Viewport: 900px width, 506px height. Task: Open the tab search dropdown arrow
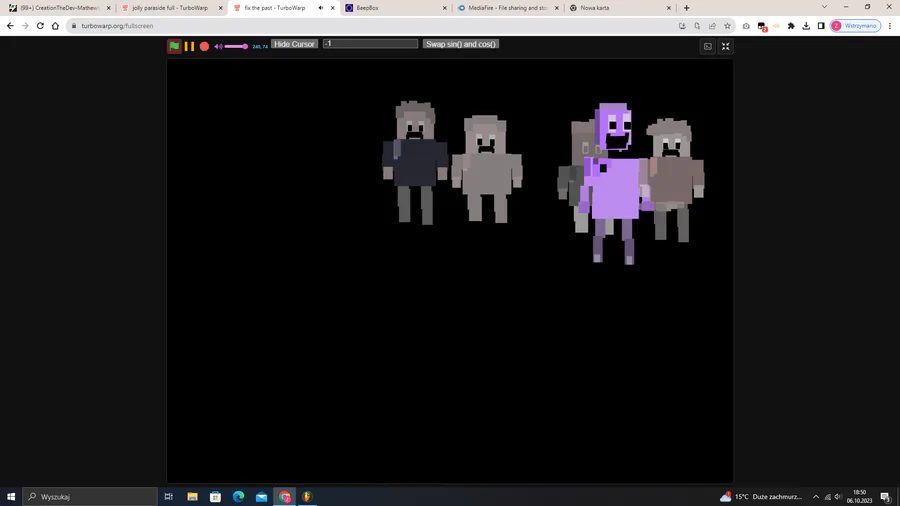coord(824,7)
